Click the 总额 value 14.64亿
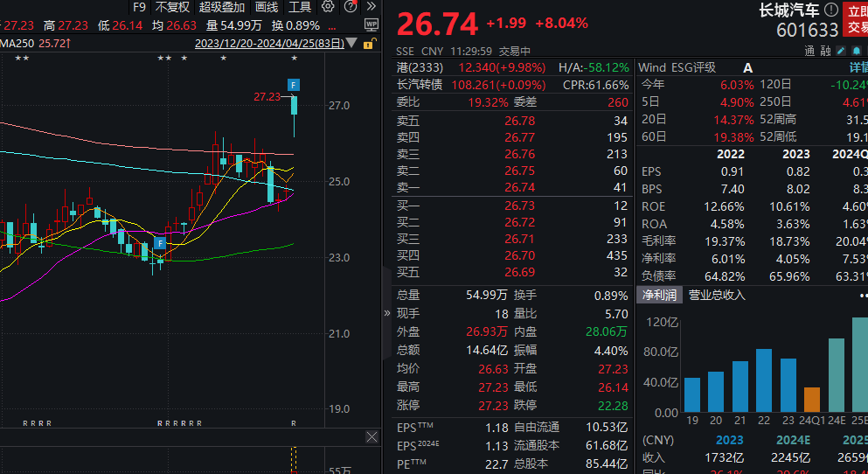The width and height of the screenshot is (868, 474). [487, 350]
